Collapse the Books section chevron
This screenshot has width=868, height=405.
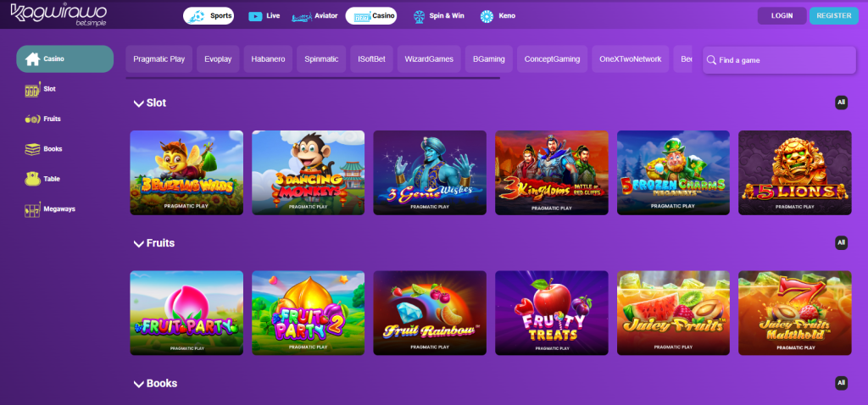pyautogui.click(x=139, y=384)
